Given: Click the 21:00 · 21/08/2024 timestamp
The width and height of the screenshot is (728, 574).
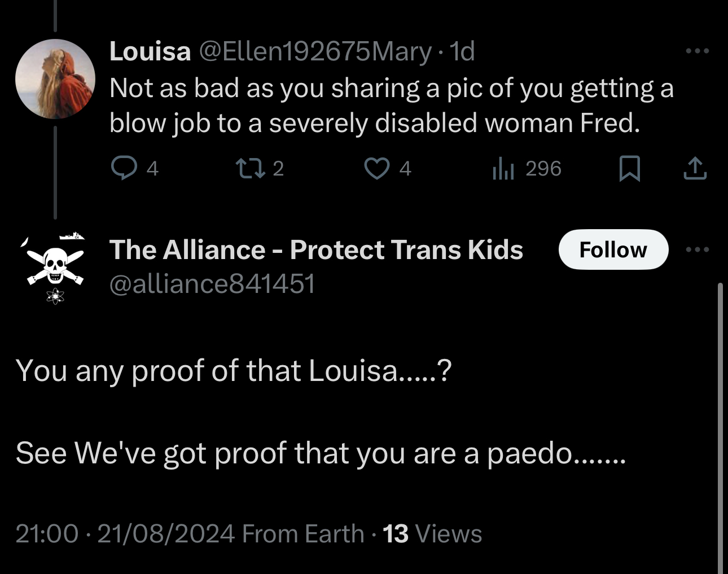Looking at the screenshot, I should pos(125,533).
